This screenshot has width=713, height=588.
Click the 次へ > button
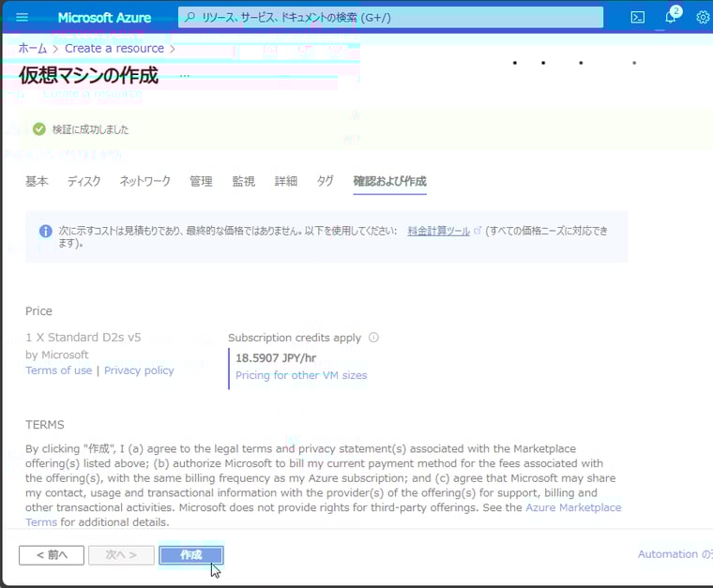(121, 555)
